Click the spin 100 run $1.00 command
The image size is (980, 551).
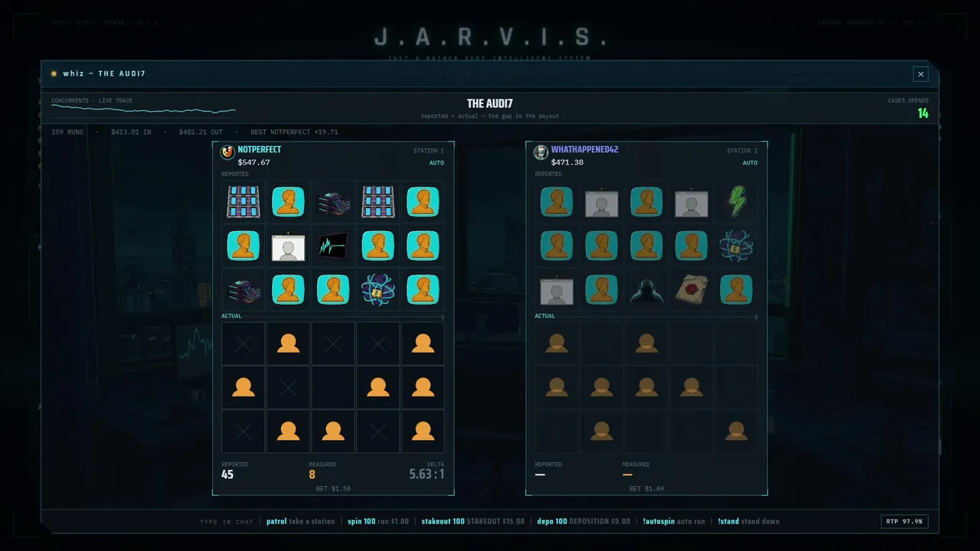coord(378,522)
